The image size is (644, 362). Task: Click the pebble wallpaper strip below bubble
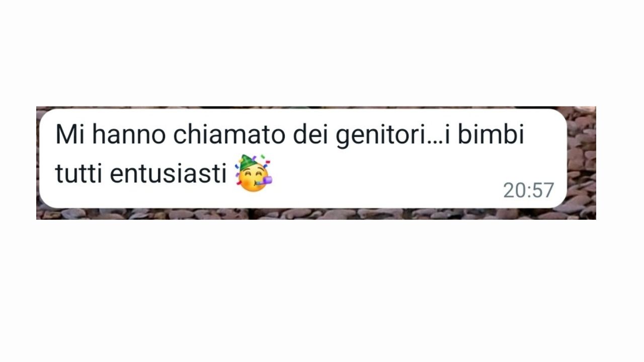pos(316,214)
